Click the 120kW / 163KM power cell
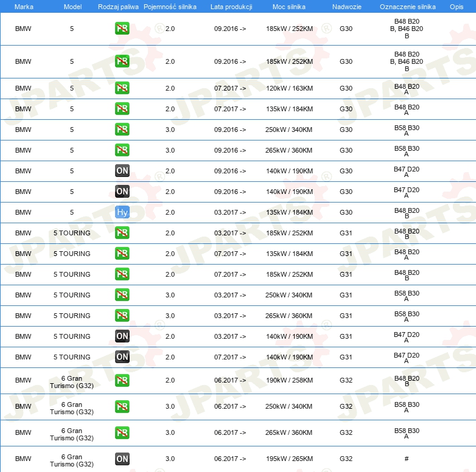This screenshot has height=472, width=476. 289,88
